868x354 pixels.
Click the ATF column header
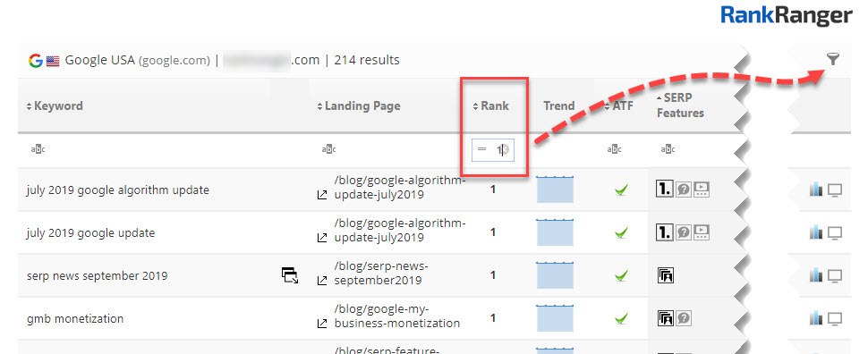coord(619,105)
